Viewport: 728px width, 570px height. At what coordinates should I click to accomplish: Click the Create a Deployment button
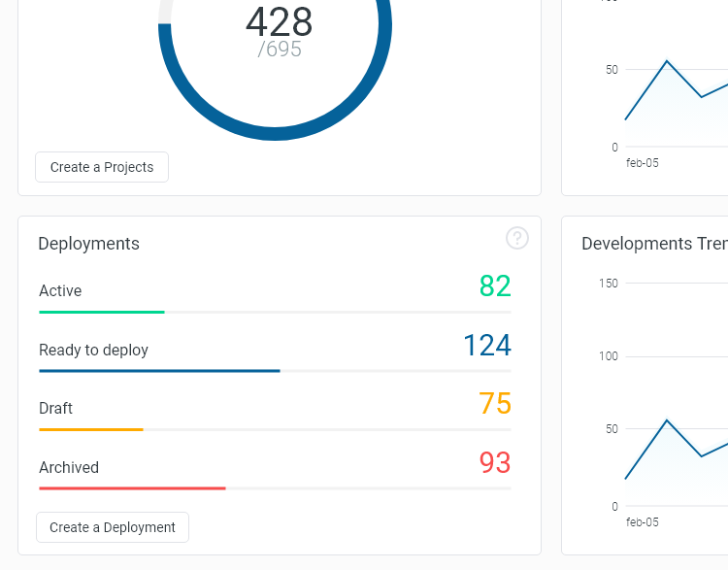(x=113, y=527)
